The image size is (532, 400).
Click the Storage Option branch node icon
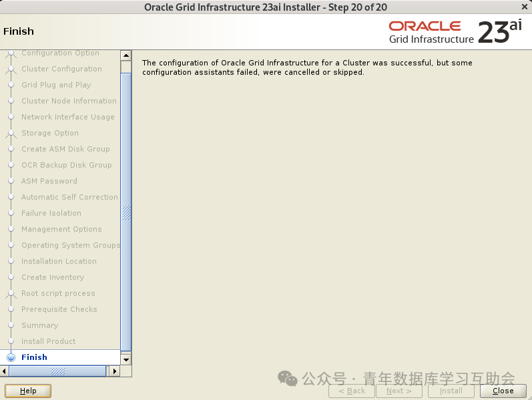point(11,134)
